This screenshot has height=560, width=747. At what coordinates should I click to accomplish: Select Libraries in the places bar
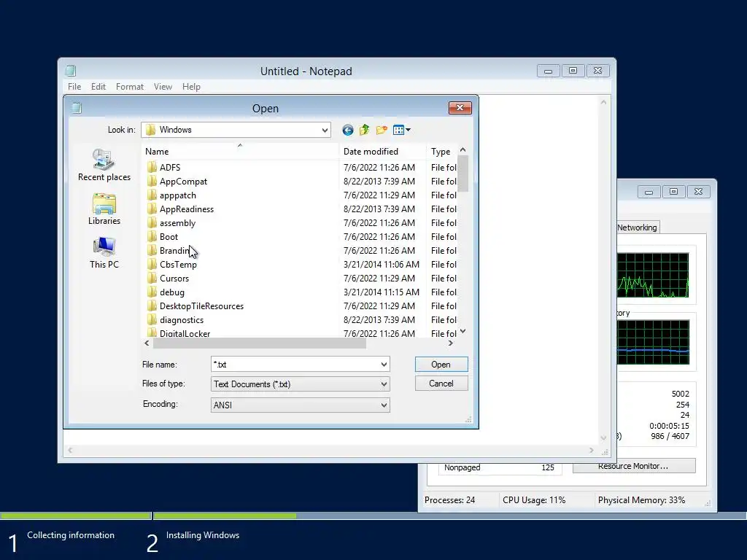coord(104,209)
